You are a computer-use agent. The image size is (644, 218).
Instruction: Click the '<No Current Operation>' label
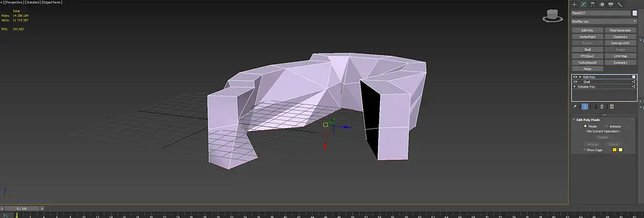click(603, 131)
